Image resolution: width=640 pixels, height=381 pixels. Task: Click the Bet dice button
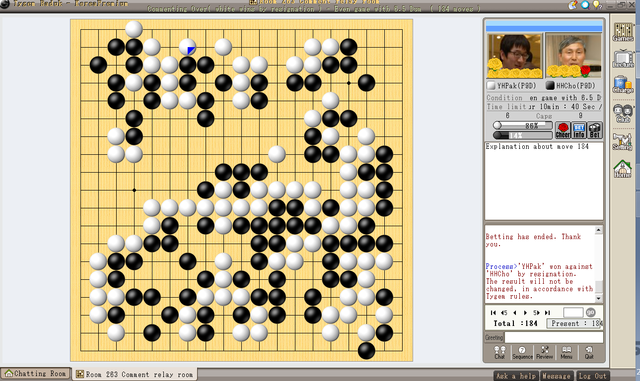595,130
